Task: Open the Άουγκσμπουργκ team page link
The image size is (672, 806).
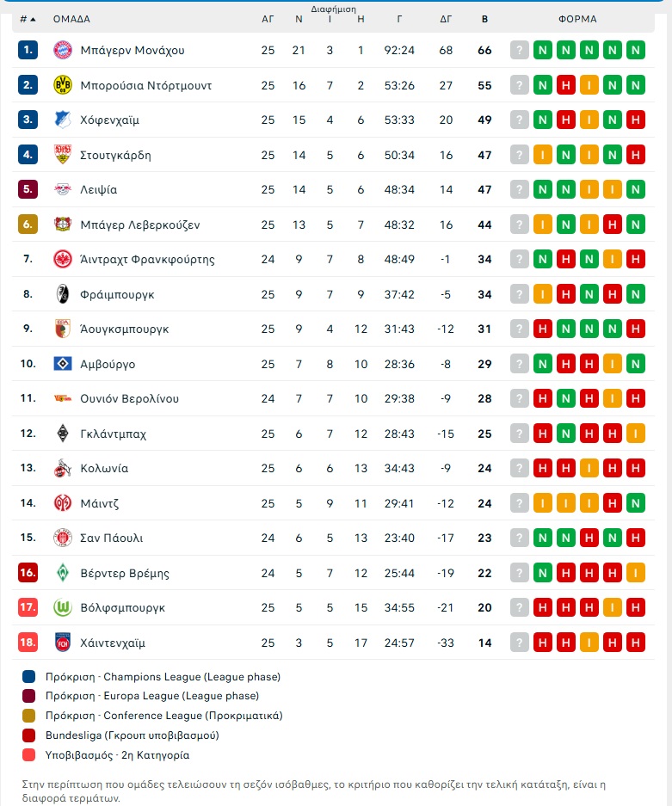Action: 125,329
